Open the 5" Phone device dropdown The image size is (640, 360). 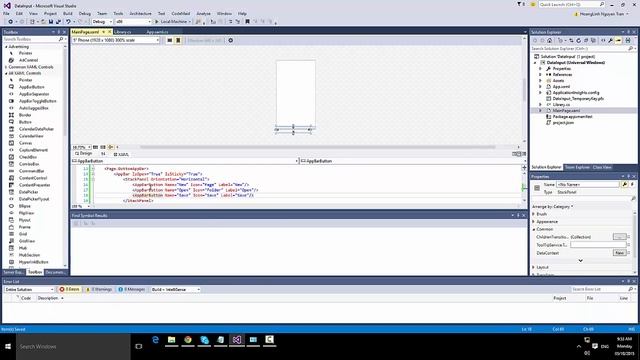point(116,40)
